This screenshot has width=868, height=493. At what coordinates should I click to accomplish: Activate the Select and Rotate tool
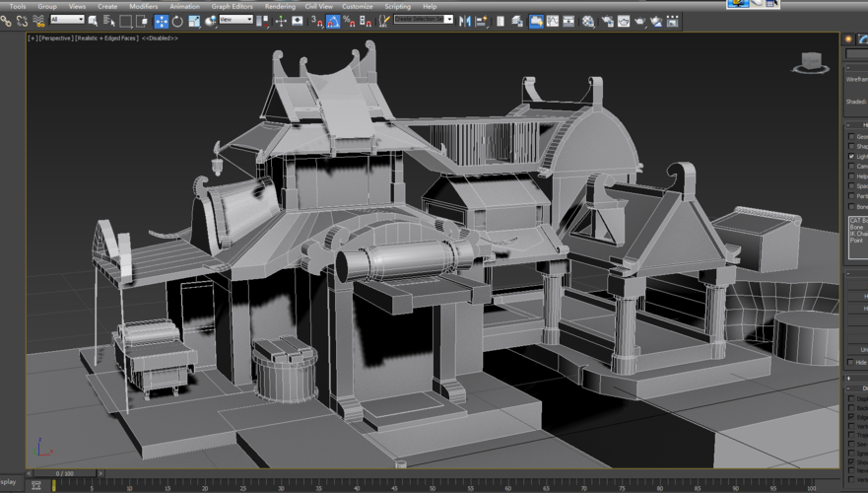click(177, 21)
